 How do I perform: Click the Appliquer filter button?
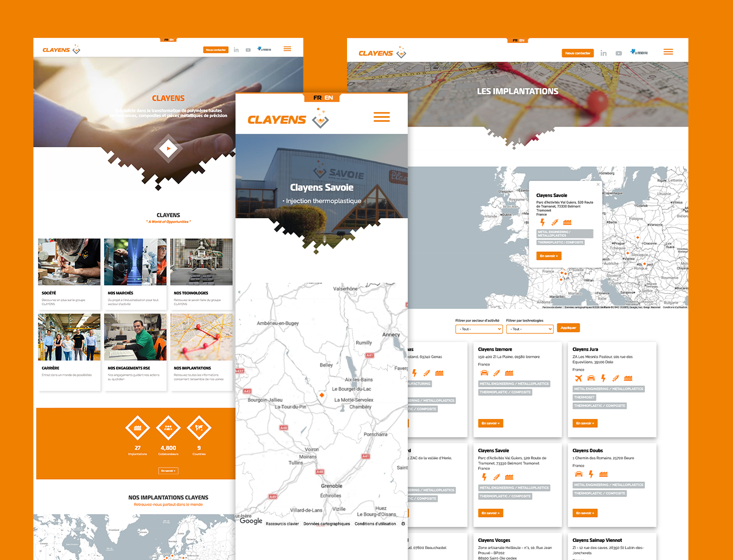coord(568,328)
